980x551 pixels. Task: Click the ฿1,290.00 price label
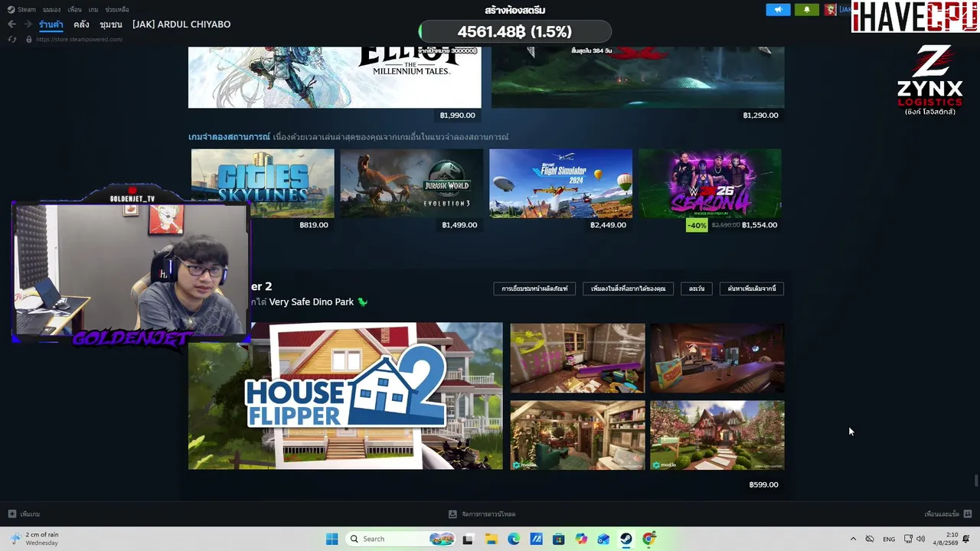[x=760, y=116]
